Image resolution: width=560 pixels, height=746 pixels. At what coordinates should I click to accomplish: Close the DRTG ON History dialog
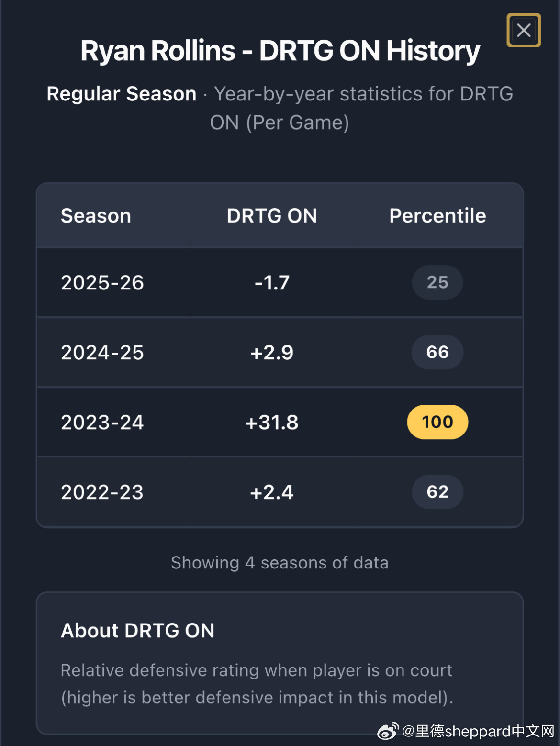(x=524, y=30)
